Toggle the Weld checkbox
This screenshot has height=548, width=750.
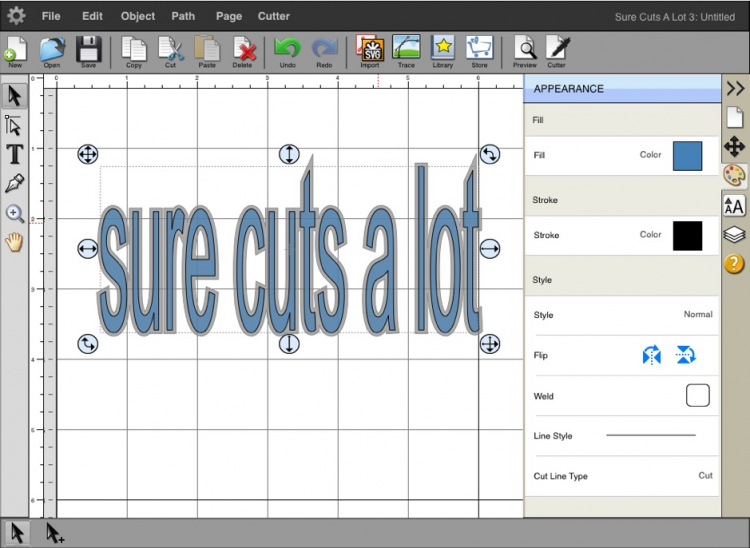697,395
